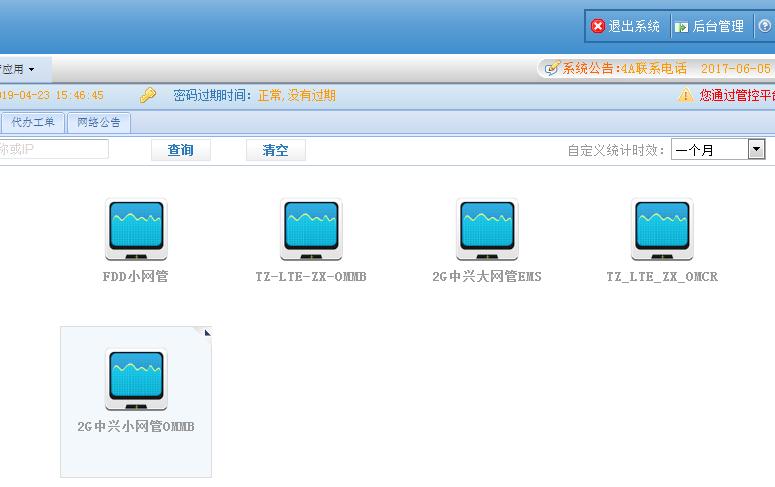Open the 应用 dropdown menu
This screenshot has width=775, height=487.
[x=18, y=69]
